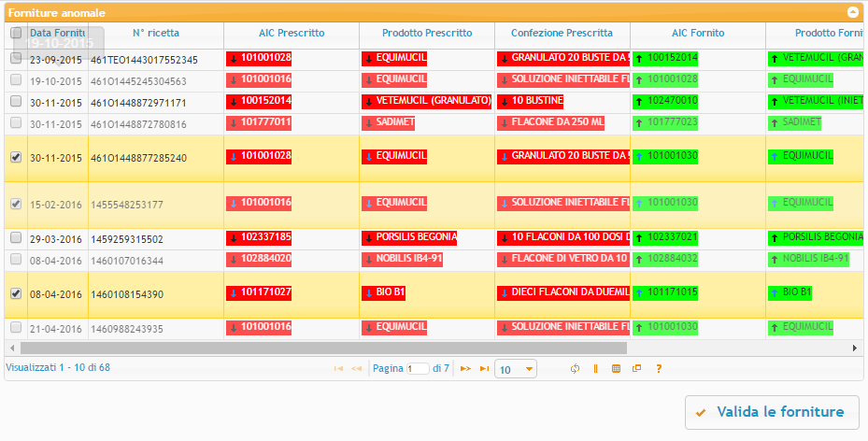Click the two vertical bars icon in pager
The width and height of the screenshot is (868, 441).
(x=596, y=368)
